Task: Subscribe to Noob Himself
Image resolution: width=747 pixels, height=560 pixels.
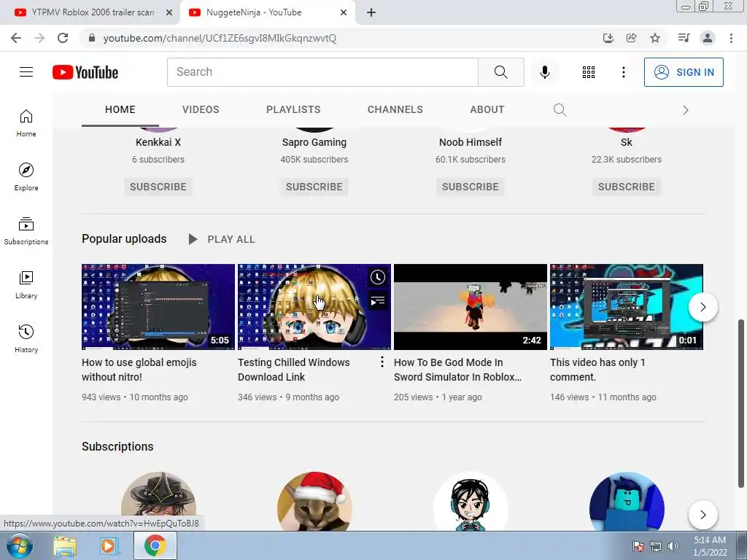Action: click(x=471, y=187)
